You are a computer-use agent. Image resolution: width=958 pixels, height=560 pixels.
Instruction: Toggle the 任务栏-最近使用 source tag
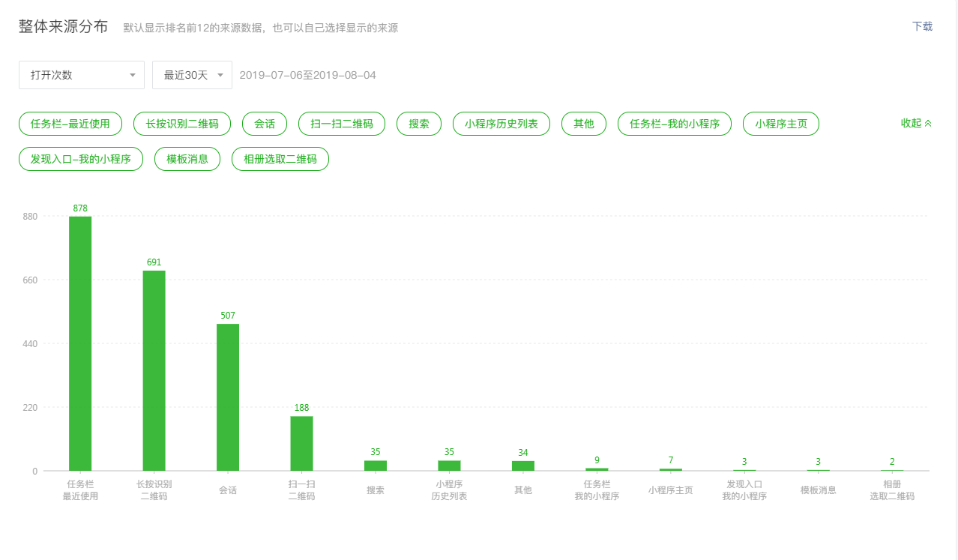70,124
